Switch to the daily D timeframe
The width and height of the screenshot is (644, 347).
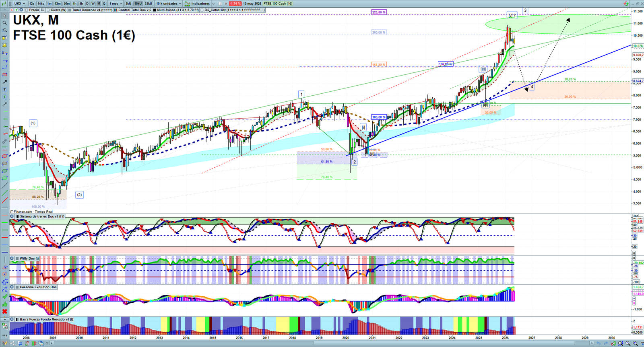(87, 4)
